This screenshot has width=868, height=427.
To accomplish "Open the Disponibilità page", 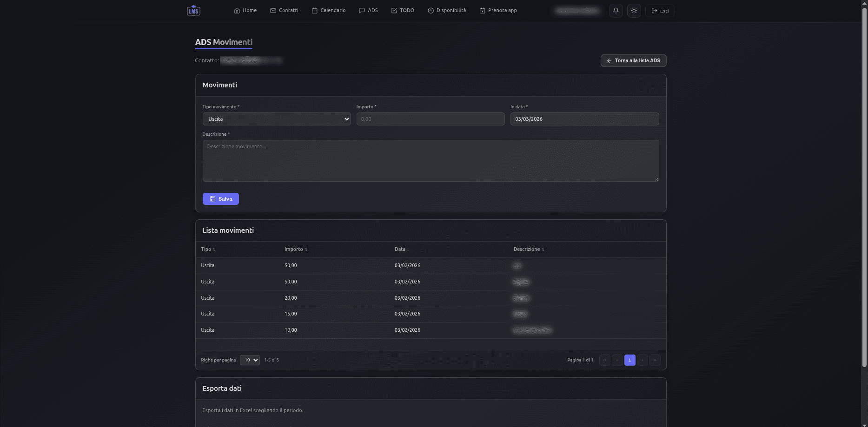I will coord(446,11).
